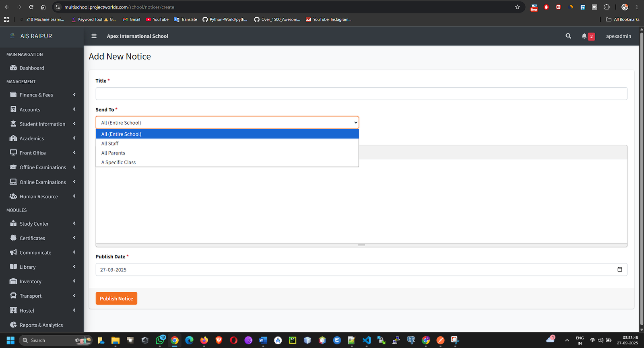Click the Transport bus icon
Viewport: 644px width, 348px height.
tap(13, 296)
